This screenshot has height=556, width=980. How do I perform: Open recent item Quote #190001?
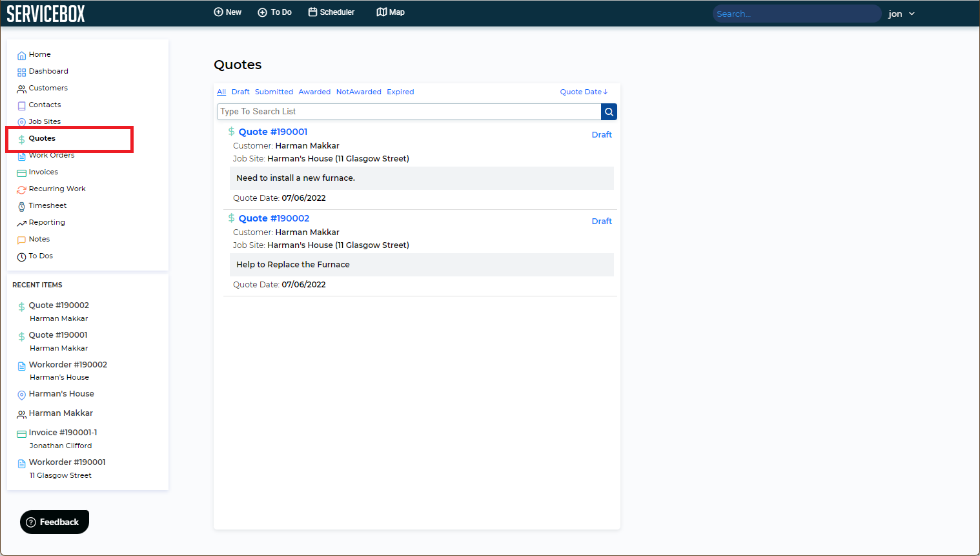(x=58, y=335)
